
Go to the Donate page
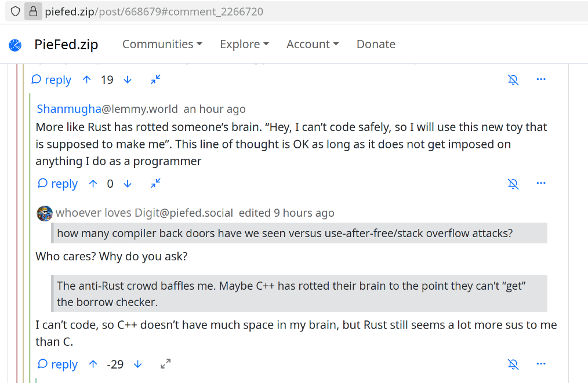tap(376, 44)
